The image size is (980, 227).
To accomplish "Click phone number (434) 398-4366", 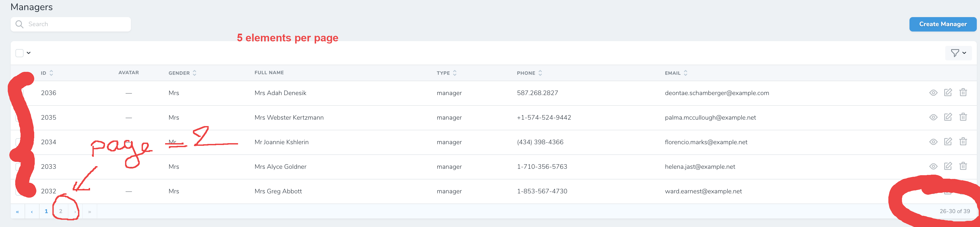I will pos(540,142).
